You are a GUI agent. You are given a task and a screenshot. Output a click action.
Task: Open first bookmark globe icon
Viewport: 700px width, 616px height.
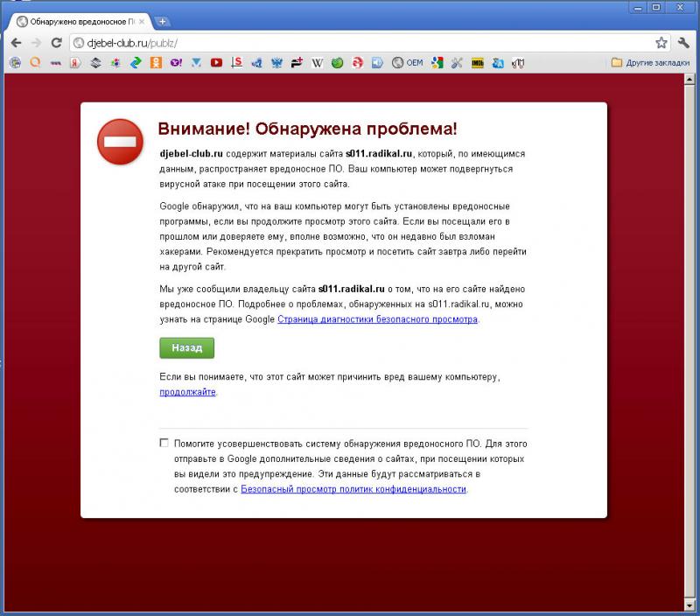(15, 63)
